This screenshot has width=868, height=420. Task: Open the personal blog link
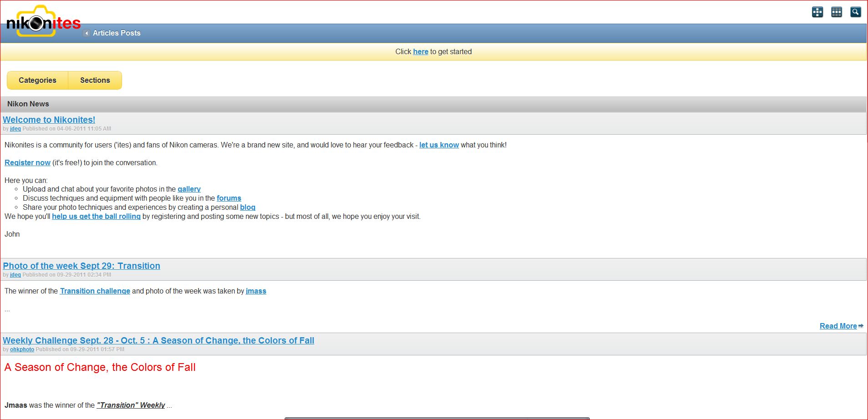point(247,207)
